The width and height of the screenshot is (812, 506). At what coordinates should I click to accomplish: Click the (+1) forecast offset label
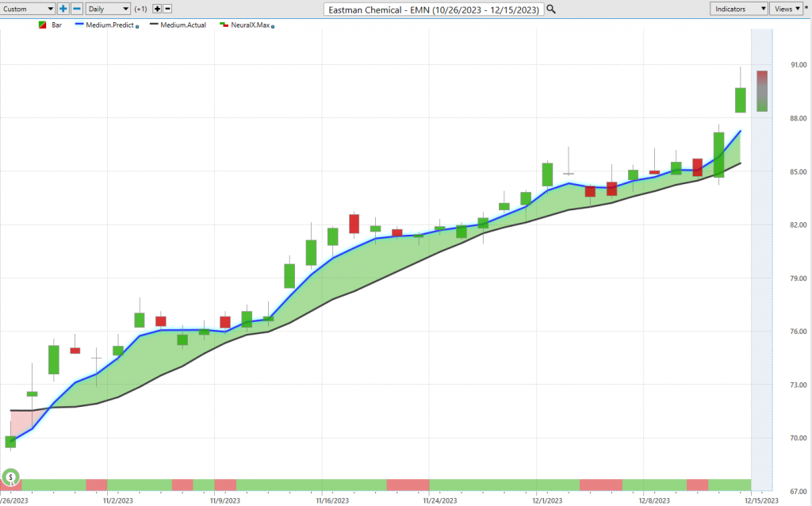(140, 9)
